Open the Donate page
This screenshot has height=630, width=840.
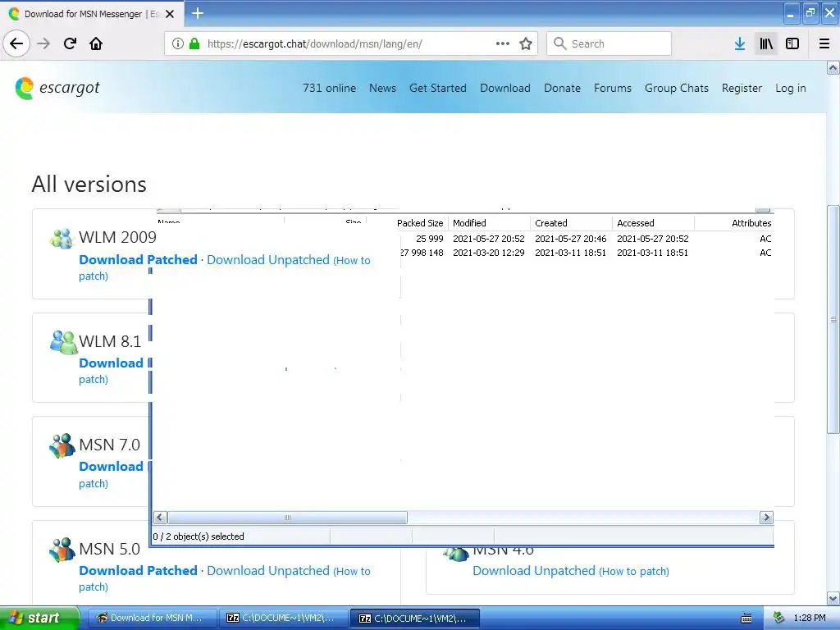click(562, 88)
